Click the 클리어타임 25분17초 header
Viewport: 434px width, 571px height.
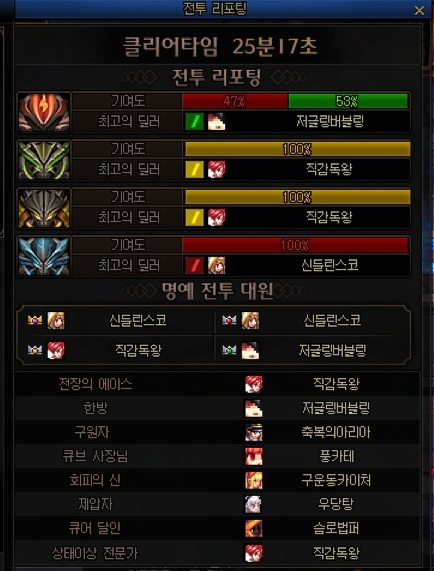pos(220,47)
